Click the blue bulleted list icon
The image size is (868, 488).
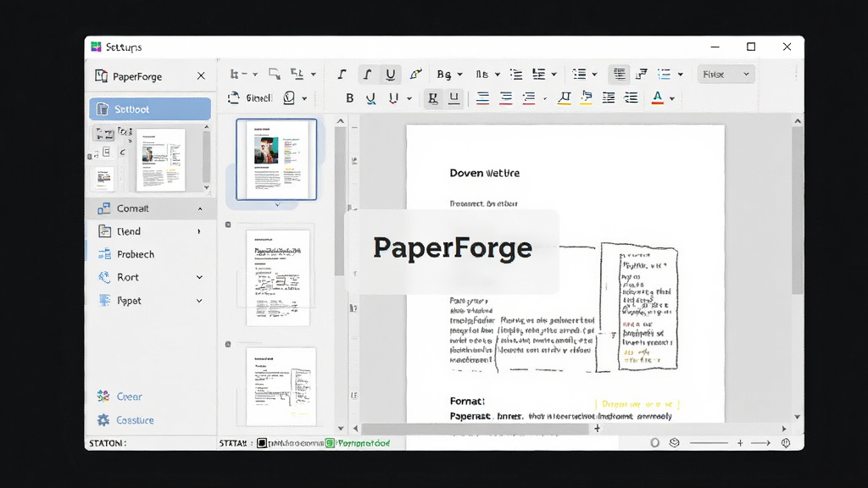(x=664, y=75)
